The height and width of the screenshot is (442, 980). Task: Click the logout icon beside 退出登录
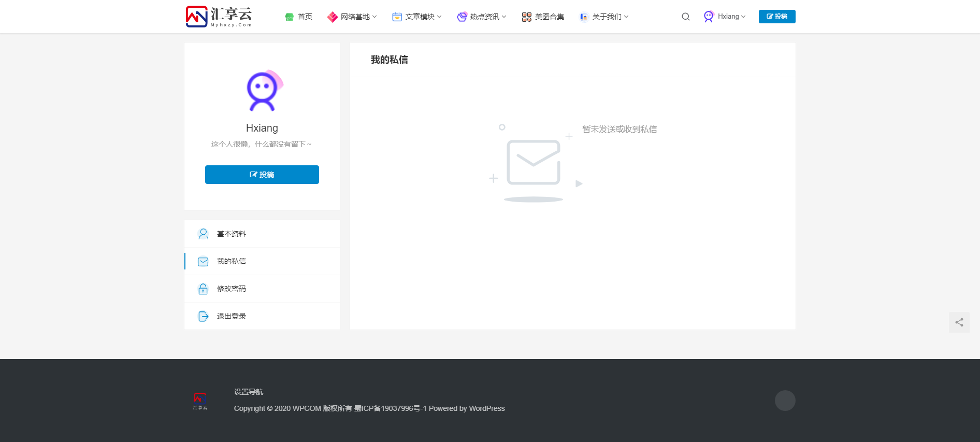pyautogui.click(x=203, y=316)
